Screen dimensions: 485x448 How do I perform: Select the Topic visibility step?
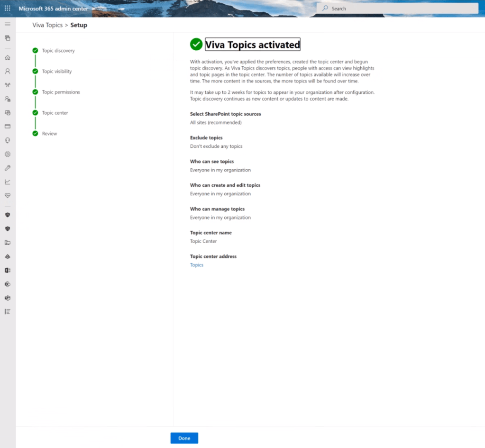[57, 72]
